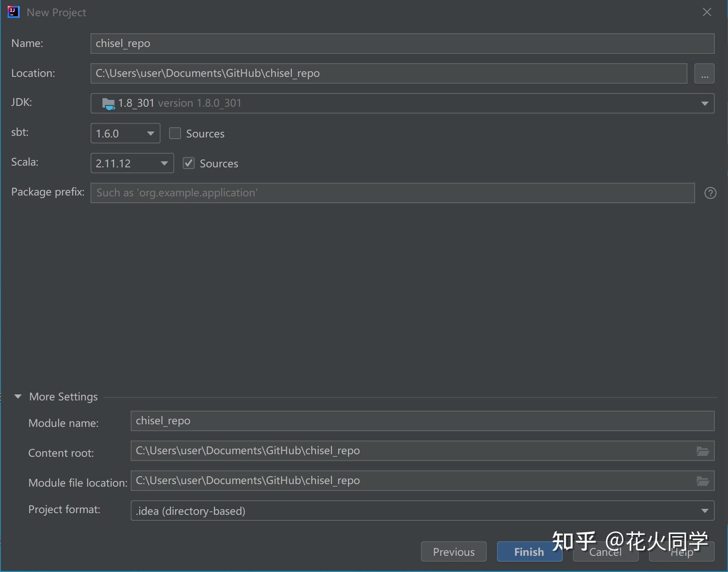Open the Scala version 2.11.12 dropdown

point(132,163)
